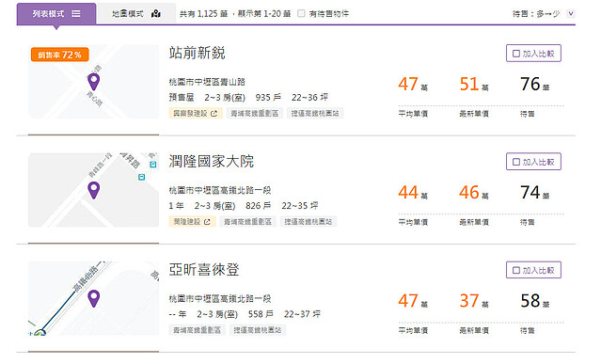Click 青埔高鐵重劃區 tag under 亞昕喜徠登
Image resolution: width=601 pixels, height=364 pixels.
[x=197, y=330]
